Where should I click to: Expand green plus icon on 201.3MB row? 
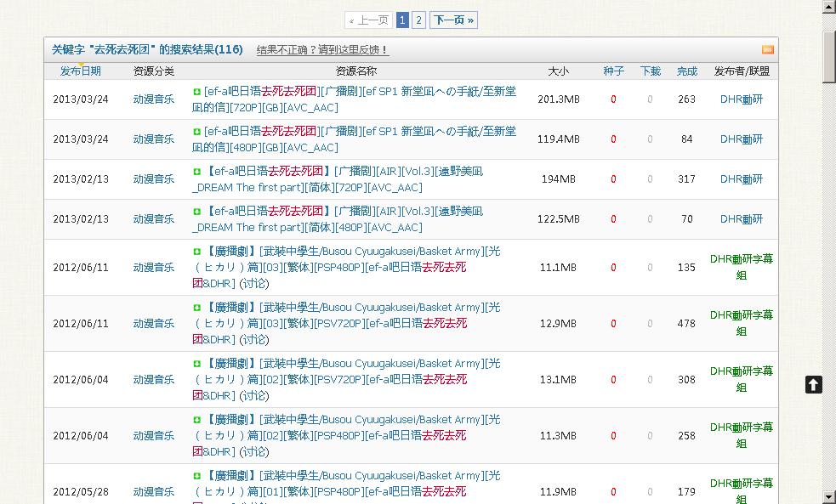tap(196, 92)
